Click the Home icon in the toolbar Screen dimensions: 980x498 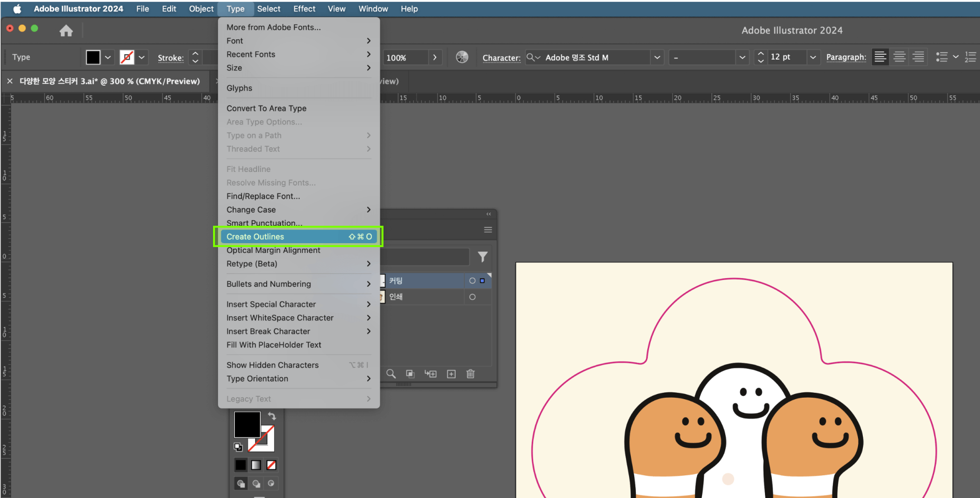[66, 31]
